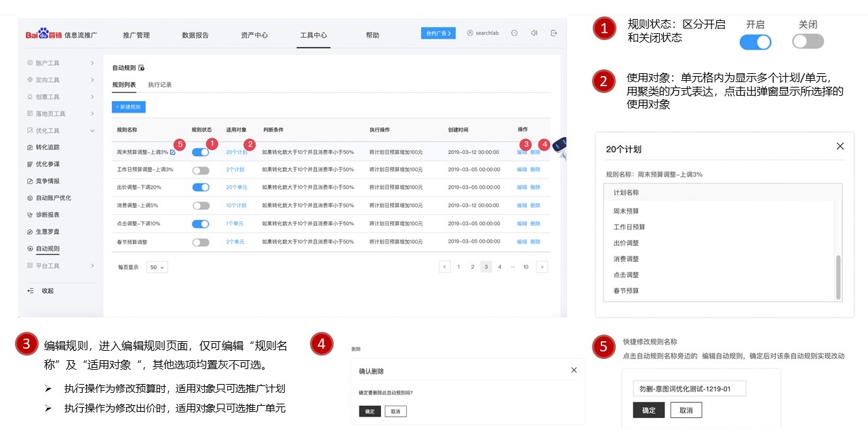The image size is (868, 441).
Task: Click the help question icon next to 自动规则
Action: (141, 68)
